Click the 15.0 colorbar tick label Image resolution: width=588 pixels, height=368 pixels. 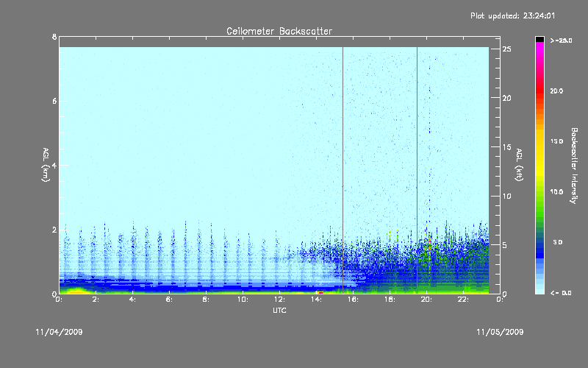click(x=556, y=141)
